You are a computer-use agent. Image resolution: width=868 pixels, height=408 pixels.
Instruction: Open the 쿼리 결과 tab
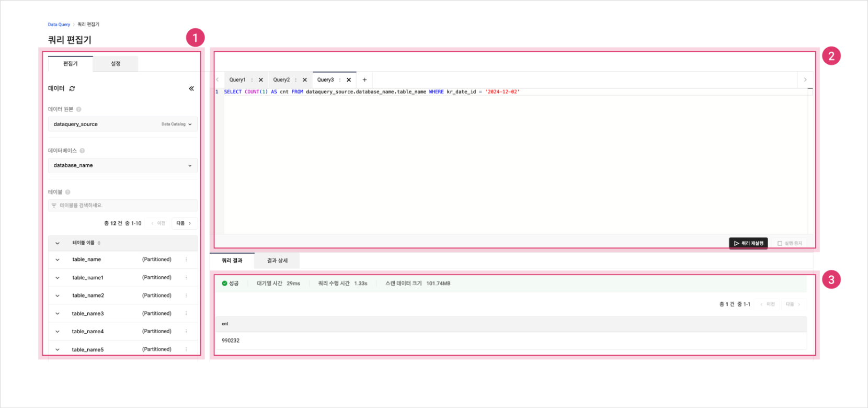point(232,260)
